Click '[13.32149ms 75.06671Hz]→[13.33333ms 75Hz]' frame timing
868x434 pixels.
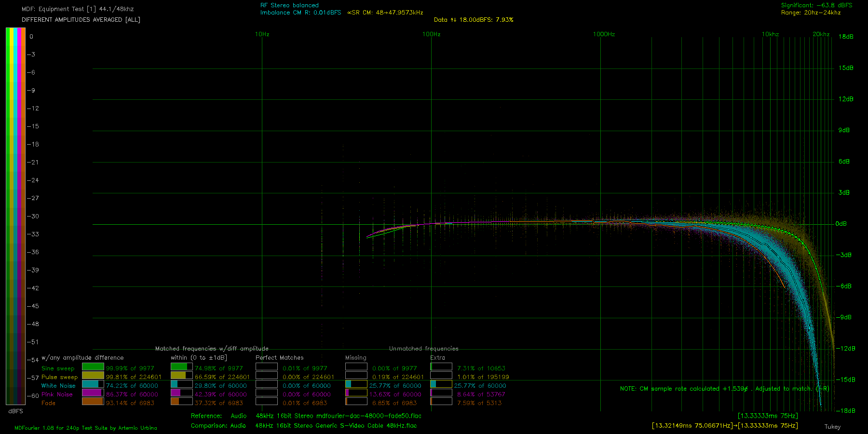[x=725, y=426]
